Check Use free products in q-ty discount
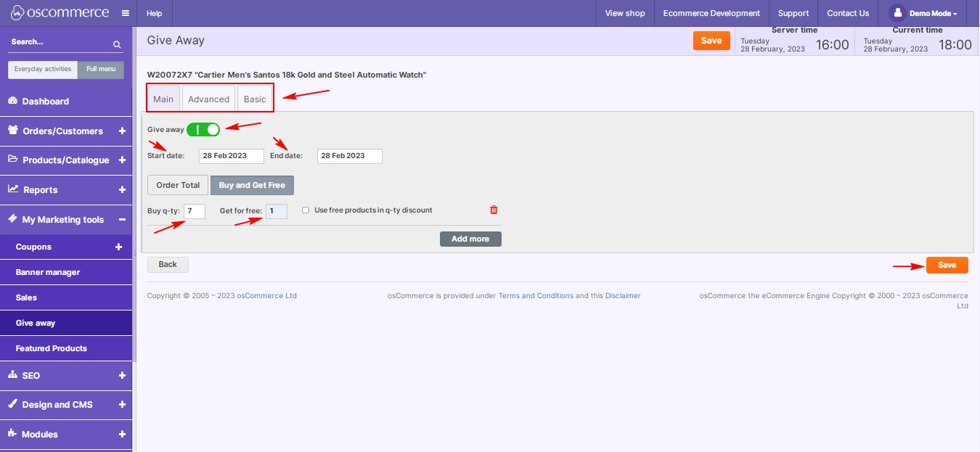The width and height of the screenshot is (980, 452). pos(306,210)
